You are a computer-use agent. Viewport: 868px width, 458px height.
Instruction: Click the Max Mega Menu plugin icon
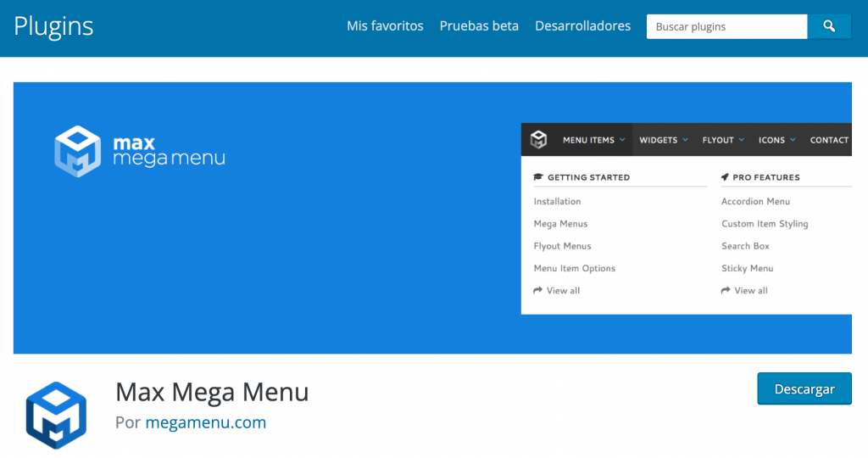56,415
